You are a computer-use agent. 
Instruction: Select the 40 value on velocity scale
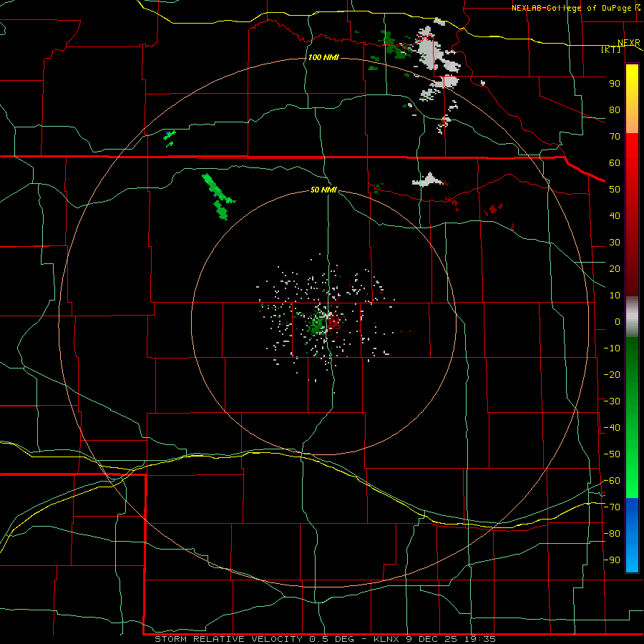[615, 215]
